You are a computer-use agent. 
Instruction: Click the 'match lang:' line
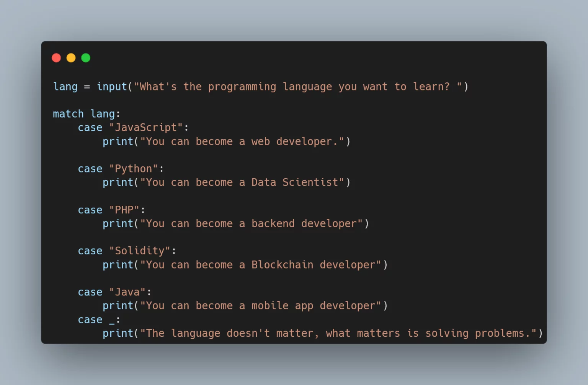[87, 114]
